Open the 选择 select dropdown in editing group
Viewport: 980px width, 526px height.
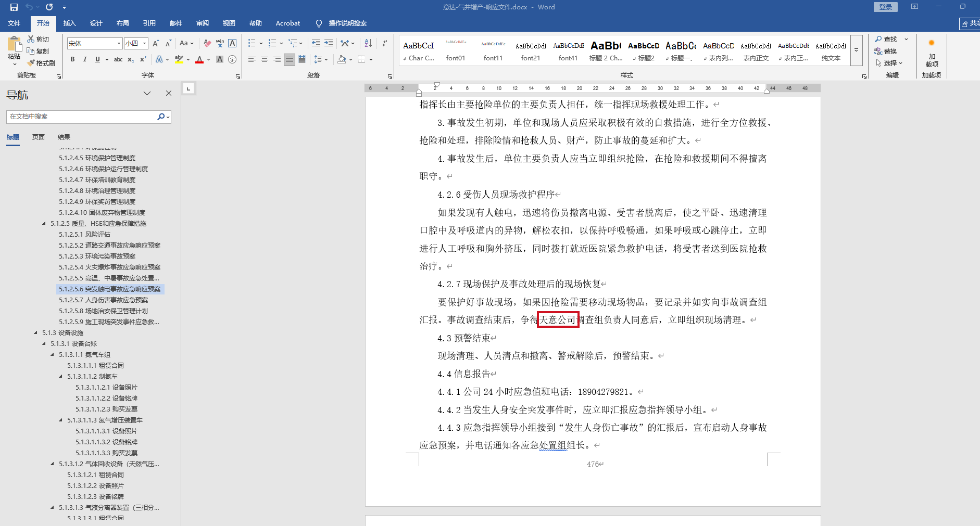888,63
